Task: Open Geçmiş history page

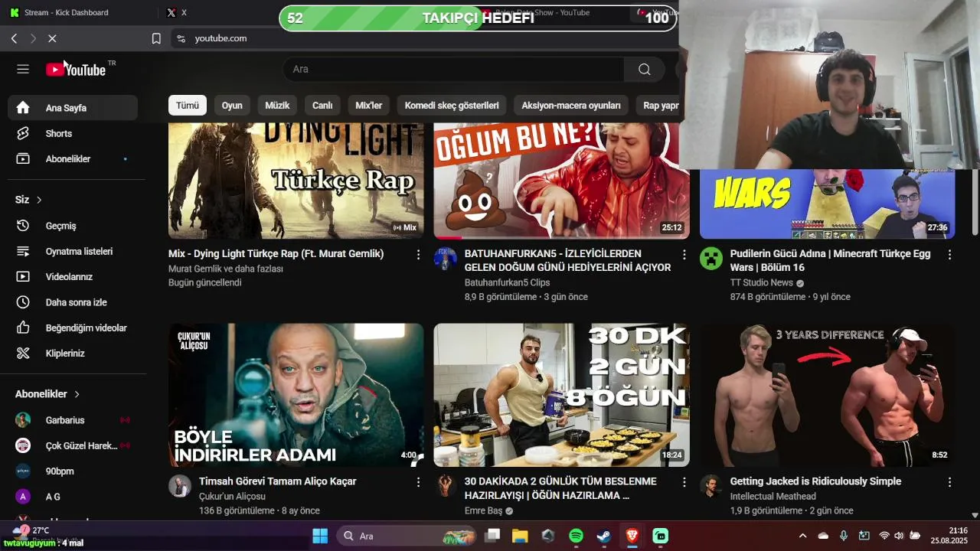Action: pos(73,226)
